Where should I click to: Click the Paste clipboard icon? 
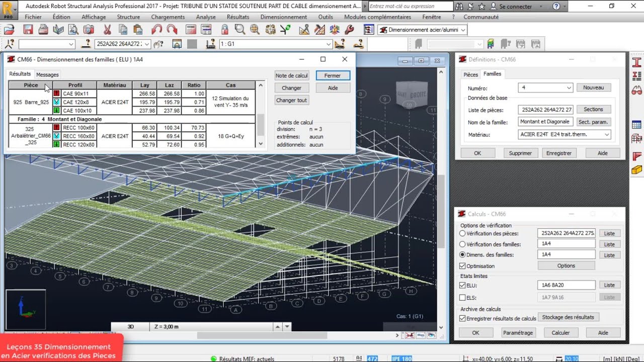pyautogui.click(x=137, y=30)
